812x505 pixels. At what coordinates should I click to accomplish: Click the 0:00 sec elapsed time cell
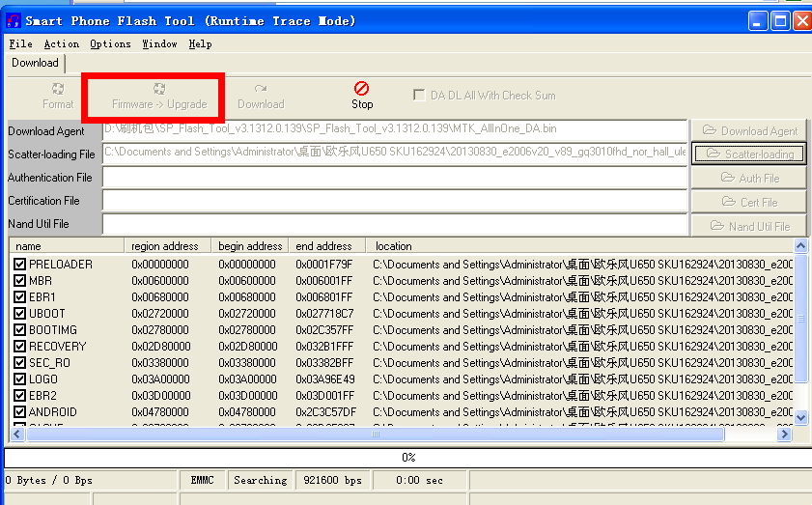419,480
